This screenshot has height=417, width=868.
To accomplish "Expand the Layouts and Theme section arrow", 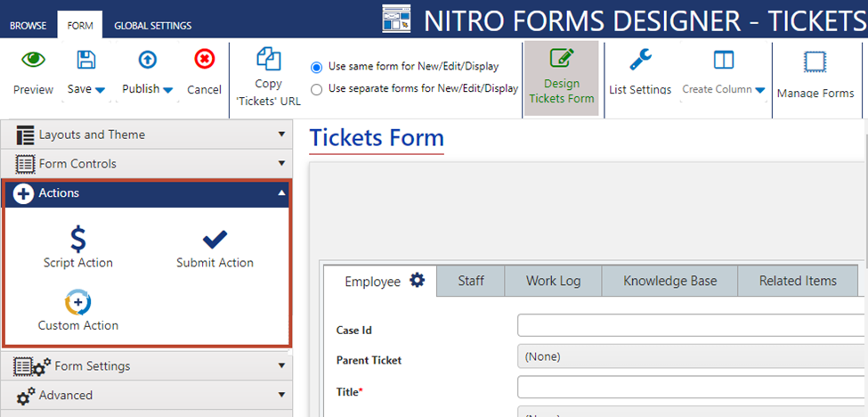I will [x=281, y=135].
